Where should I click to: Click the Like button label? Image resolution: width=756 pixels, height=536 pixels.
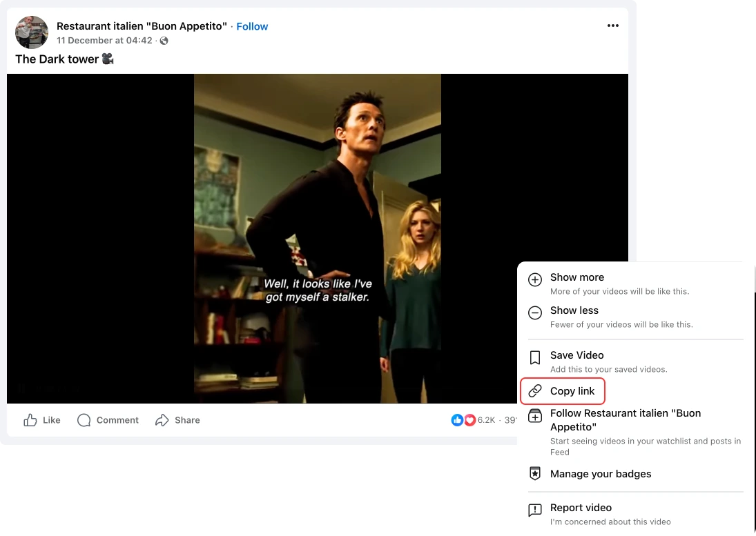point(52,420)
